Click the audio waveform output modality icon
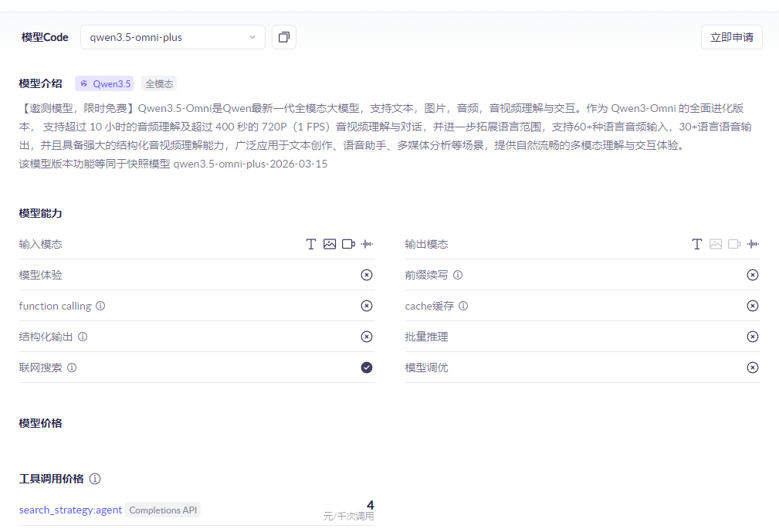Viewport: 779px width, 532px height. pos(753,243)
